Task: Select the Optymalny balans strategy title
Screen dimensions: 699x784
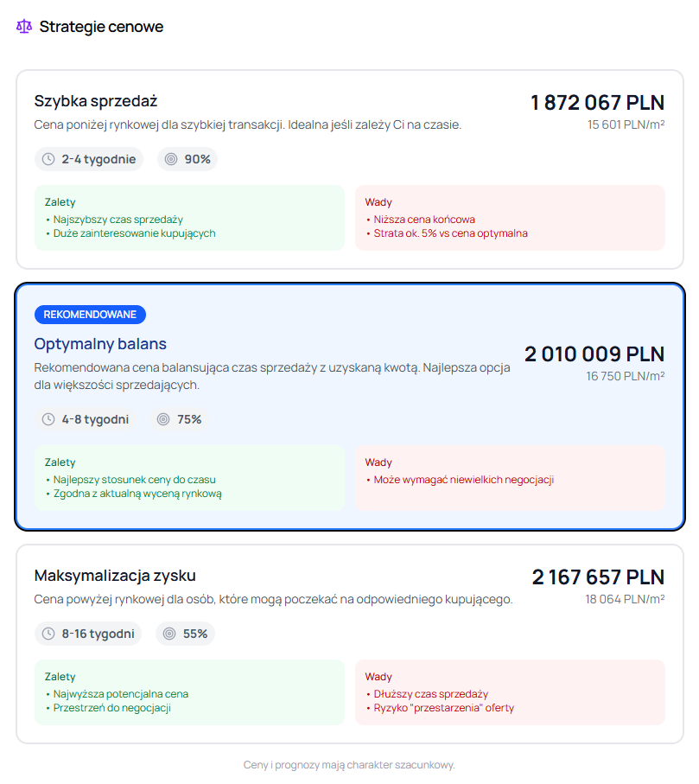Action: 100,344
